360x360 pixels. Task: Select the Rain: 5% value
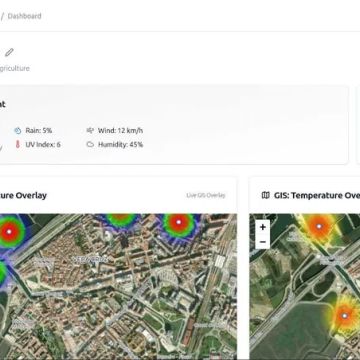[x=39, y=131]
